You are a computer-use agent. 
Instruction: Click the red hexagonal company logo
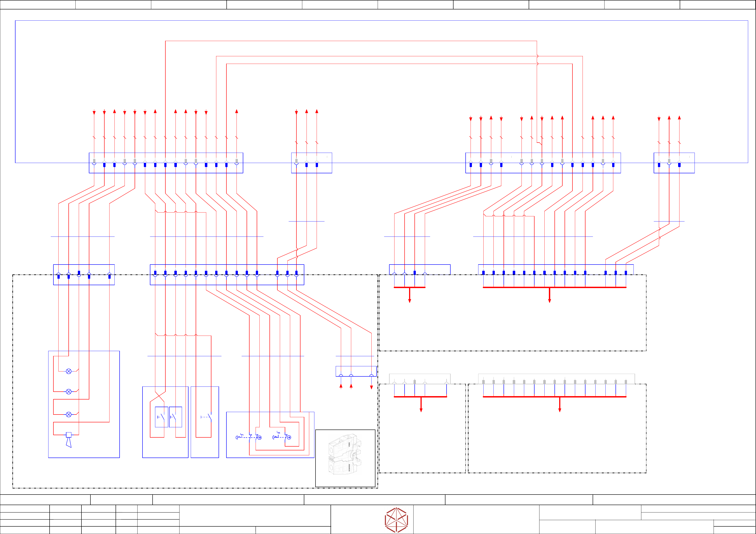(x=396, y=520)
